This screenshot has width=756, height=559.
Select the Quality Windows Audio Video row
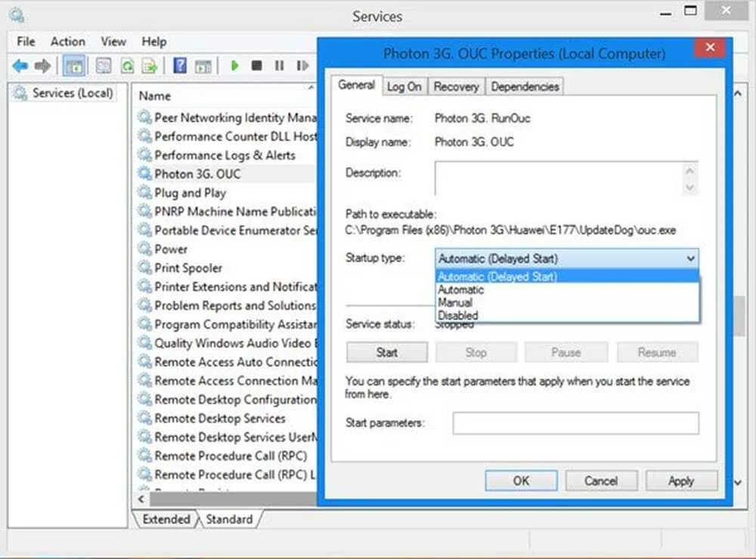tap(226, 343)
